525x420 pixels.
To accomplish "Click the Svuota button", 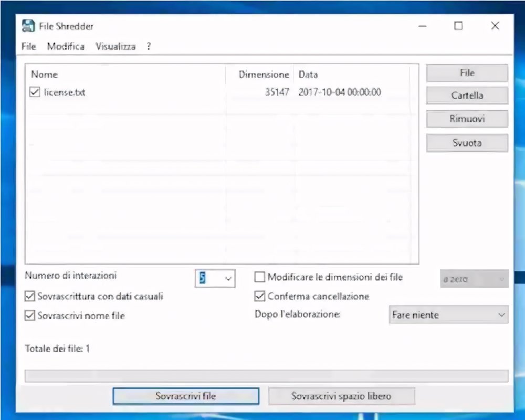I will click(x=467, y=143).
